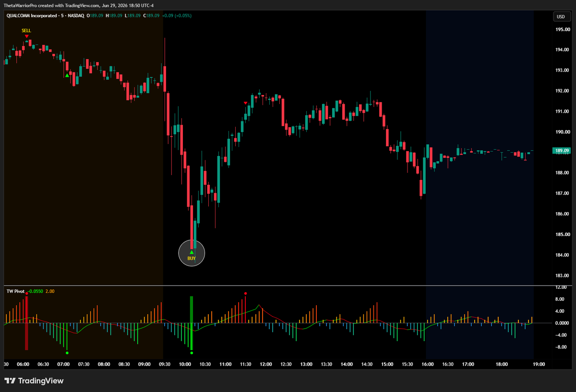The height and width of the screenshot is (392, 576).
Task: Click the 190.00 price axis label
Action: pos(562,132)
